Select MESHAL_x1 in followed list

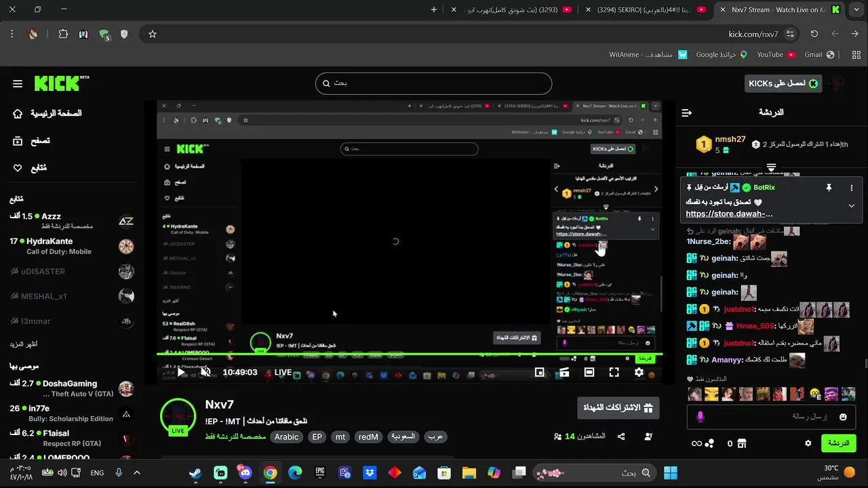coord(71,296)
